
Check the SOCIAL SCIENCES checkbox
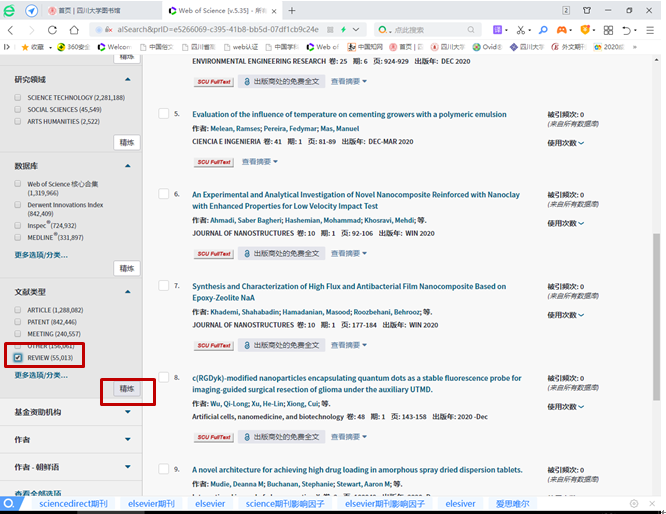click(17, 109)
